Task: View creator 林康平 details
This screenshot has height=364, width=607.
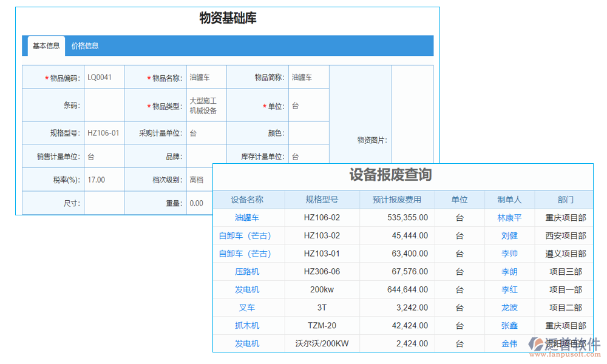Action: coord(509,217)
